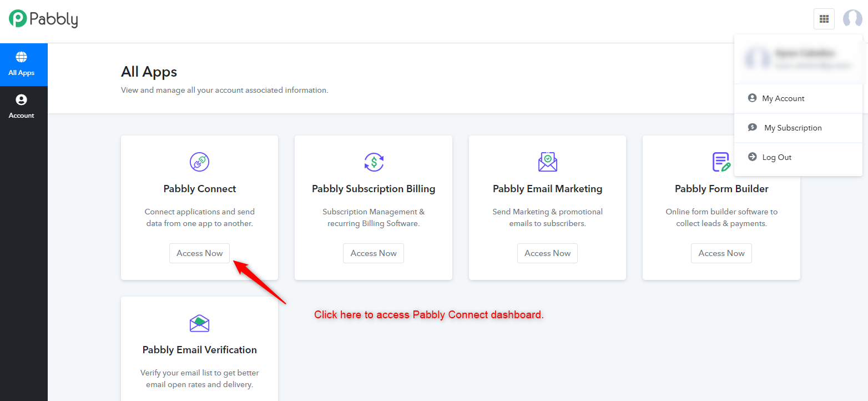Click the Email Marketing envelope icon
868x401 pixels.
(x=548, y=162)
